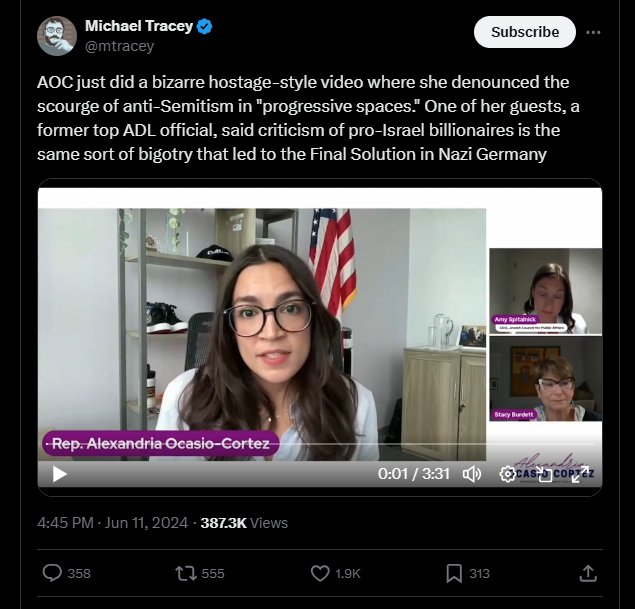Open video settings gear

pyautogui.click(x=507, y=474)
